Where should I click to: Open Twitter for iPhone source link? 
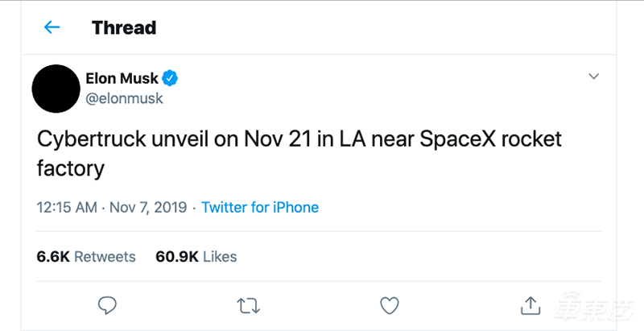click(260, 207)
